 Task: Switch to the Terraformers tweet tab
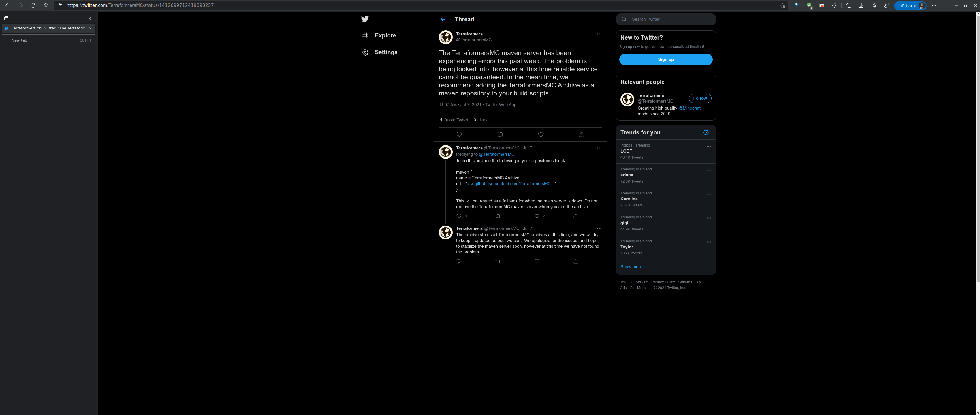pos(46,28)
